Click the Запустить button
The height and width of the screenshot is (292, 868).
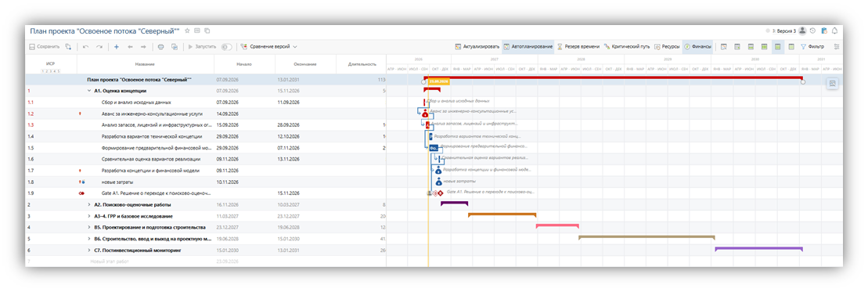[x=202, y=47]
